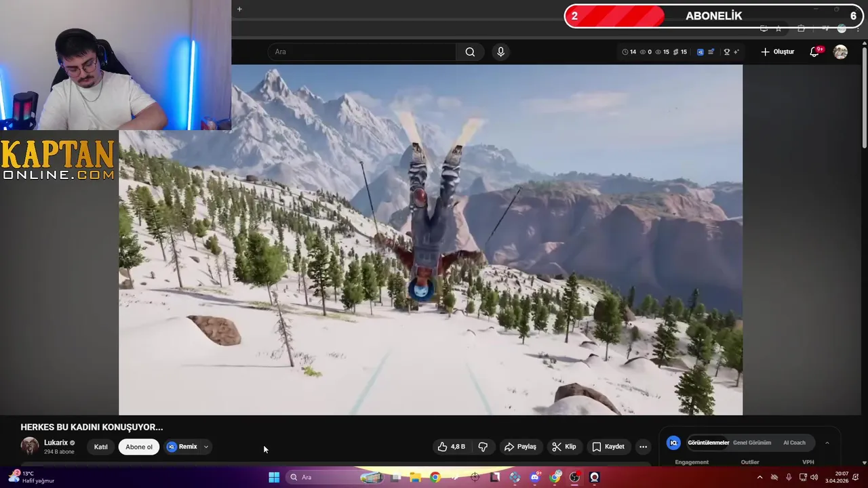Click the 294 B abone subscriber count
This screenshot has height=488, width=868.
point(59,452)
